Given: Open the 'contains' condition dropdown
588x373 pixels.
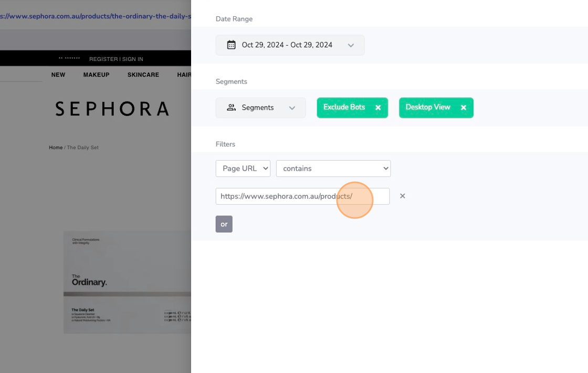Looking at the screenshot, I should tap(333, 169).
